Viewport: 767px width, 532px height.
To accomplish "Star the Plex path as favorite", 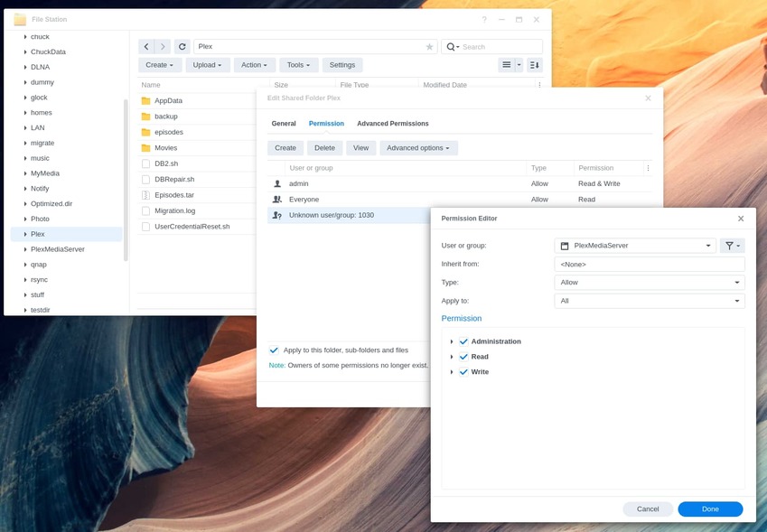I will [x=429, y=47].
